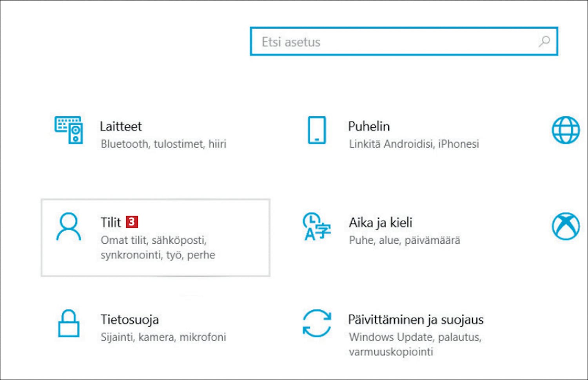588x380 pixels.
Task: Click Linkitä Androidisi, iPhonesi description
Action: [x=414, y=144]
